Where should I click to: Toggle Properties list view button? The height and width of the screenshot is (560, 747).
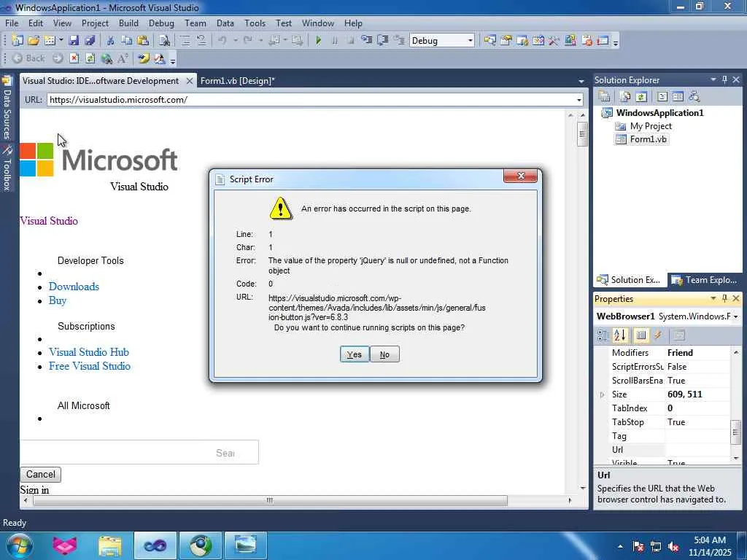coord(641,335)
